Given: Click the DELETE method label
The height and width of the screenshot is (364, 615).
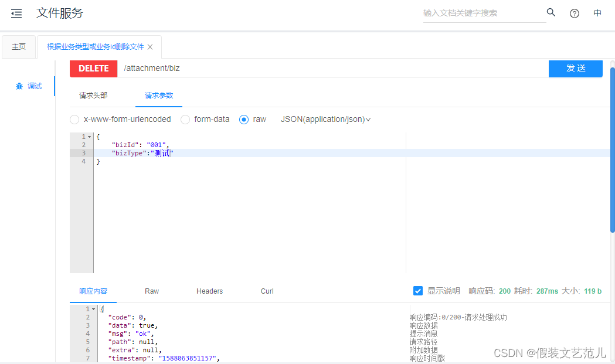Looking at the screenshot, I should tap(94, 69).
